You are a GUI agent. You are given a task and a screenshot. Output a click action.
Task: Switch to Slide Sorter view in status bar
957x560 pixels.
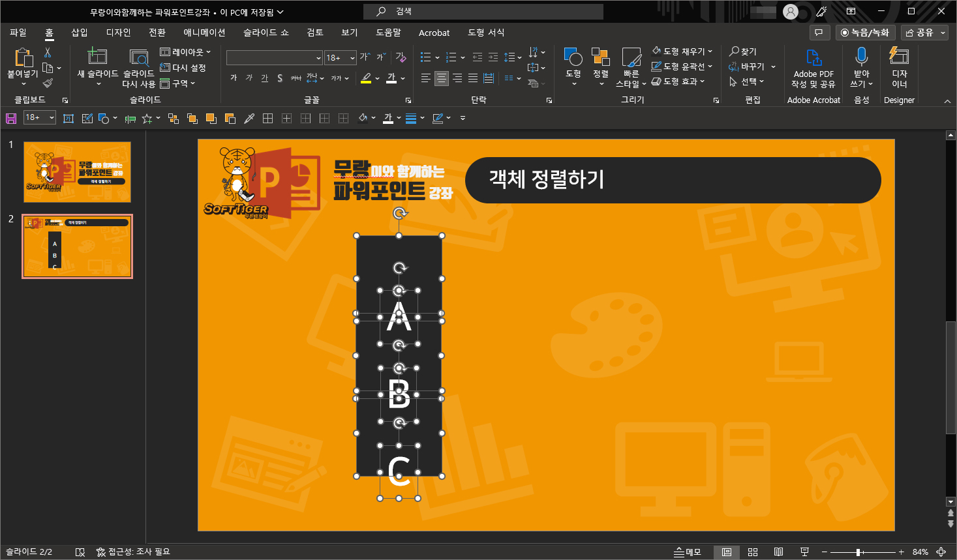pyautogui.click(x=753, y=552)
